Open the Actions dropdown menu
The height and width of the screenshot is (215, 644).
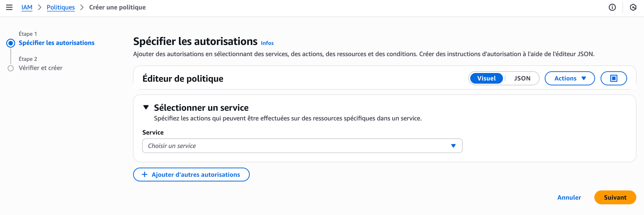pos(569,78)
